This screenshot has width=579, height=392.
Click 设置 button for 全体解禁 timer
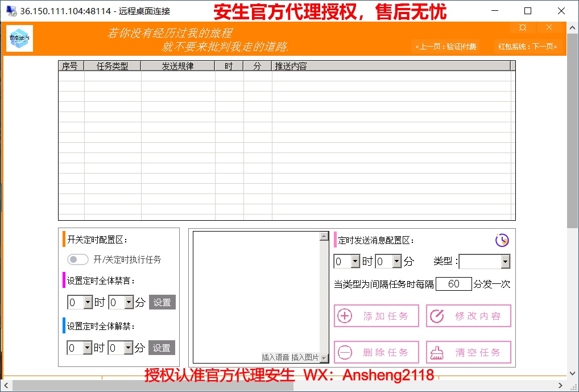coord(162,348)
